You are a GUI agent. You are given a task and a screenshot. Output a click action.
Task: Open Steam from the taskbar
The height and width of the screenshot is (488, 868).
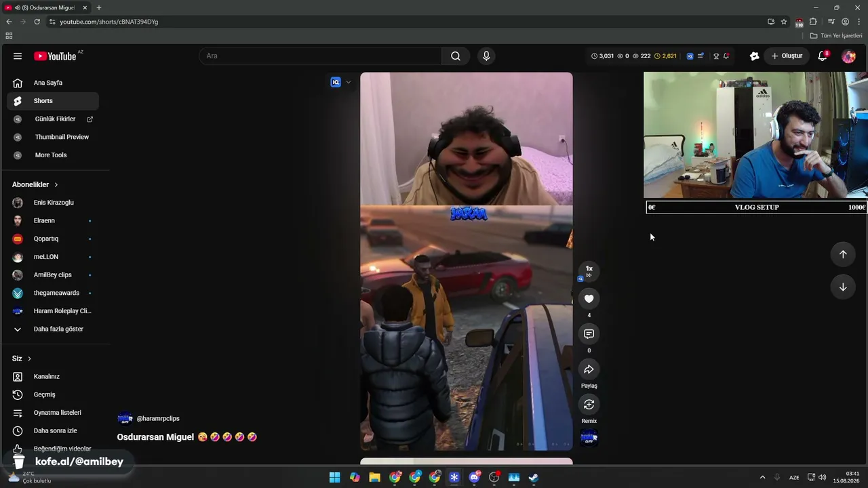tap(534, 478)
